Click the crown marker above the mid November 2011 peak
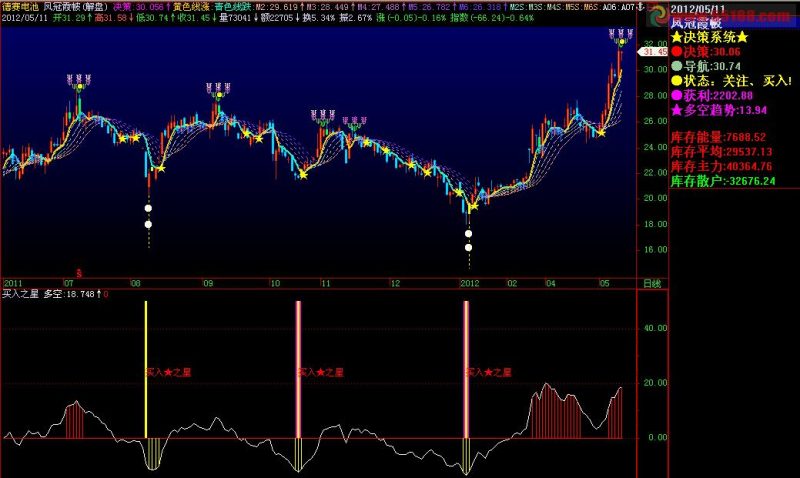 (355, 122)
